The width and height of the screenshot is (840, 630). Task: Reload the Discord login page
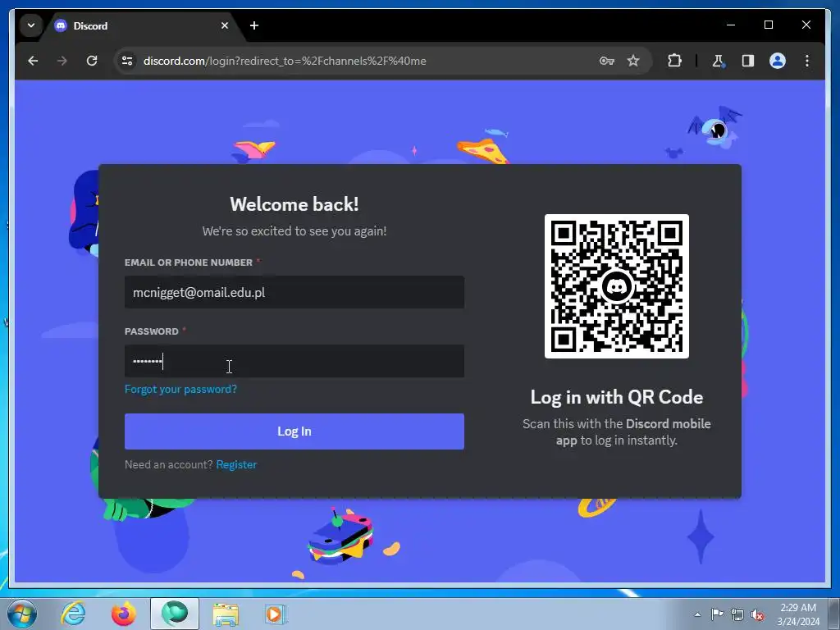coord(92,61)
